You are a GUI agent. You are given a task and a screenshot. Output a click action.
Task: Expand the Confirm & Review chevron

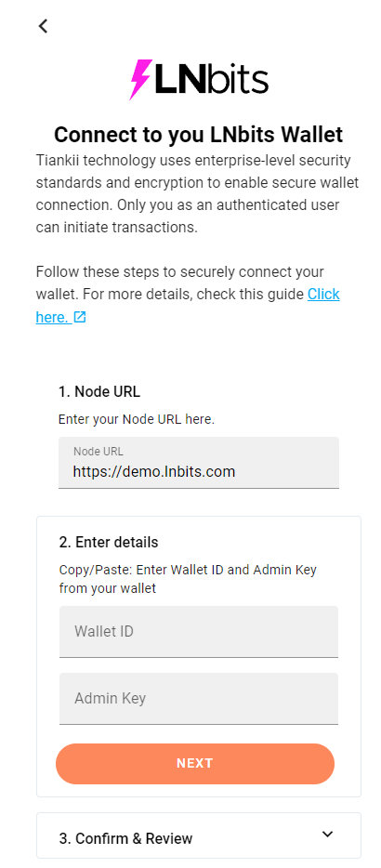(x=328, y=835)
